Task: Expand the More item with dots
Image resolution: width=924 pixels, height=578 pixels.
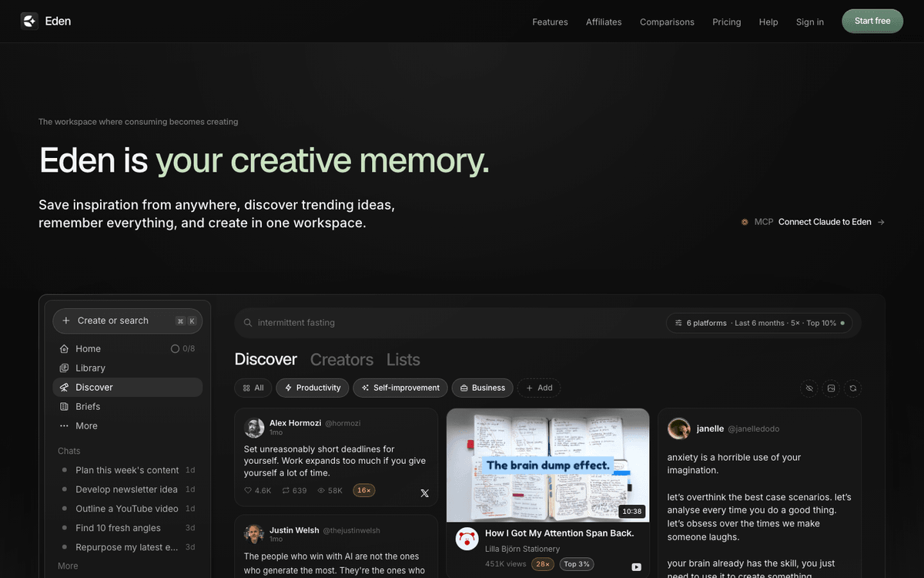Action: coord(128,425)
